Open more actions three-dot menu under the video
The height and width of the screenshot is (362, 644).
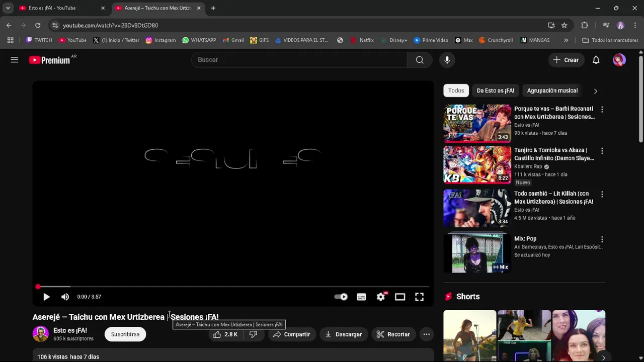(427, 334)
